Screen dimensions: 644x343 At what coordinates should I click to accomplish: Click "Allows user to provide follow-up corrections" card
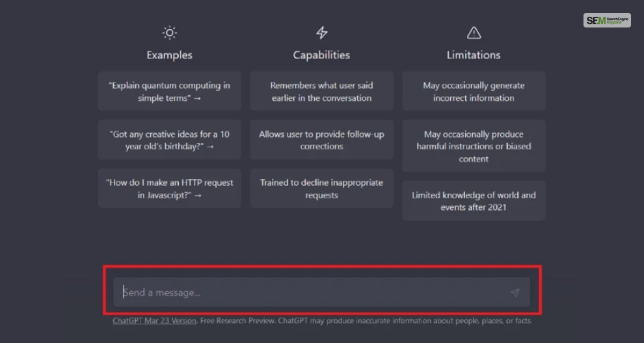(x=321, y=140)
